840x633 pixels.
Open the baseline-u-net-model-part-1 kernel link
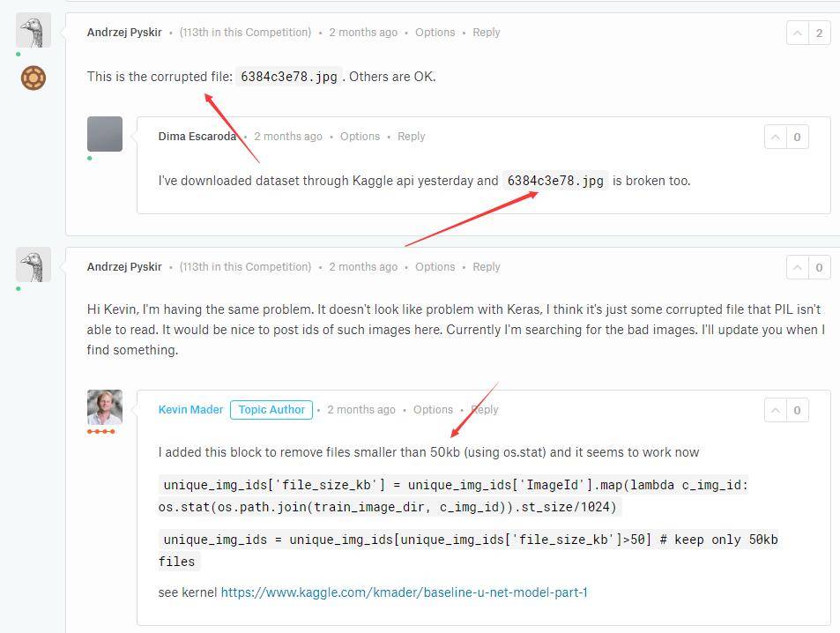pos(404,592)
